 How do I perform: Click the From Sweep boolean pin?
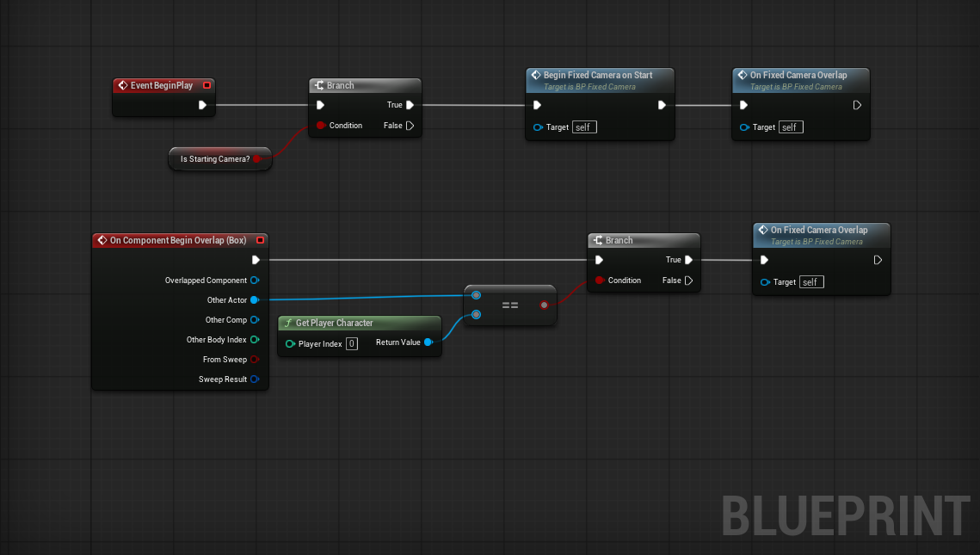[255, 360]
